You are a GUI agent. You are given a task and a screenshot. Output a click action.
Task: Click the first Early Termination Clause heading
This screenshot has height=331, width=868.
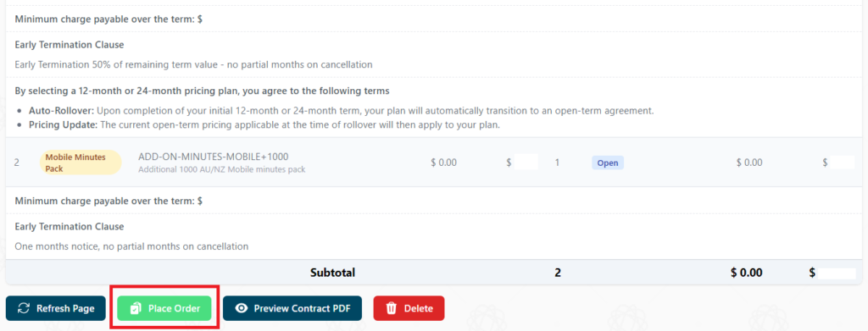[70, 44]
